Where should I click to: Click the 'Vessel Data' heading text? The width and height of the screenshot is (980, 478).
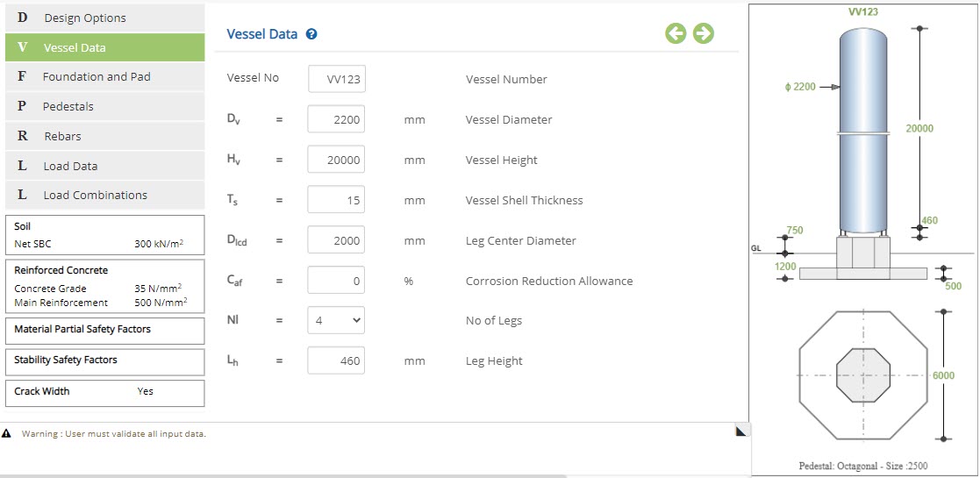[x=261, y=34]
